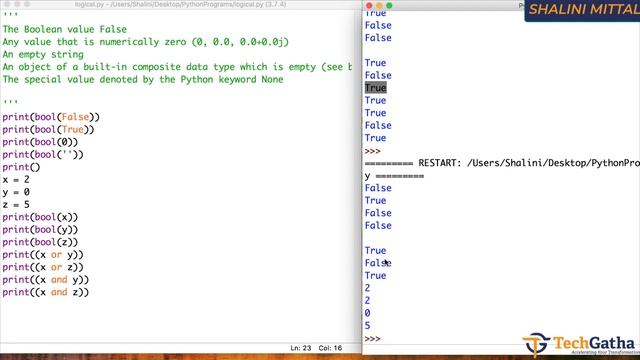Click the print((x or z)) line
The height and width of the screenshot is (360, 640).
pos(43,267)
